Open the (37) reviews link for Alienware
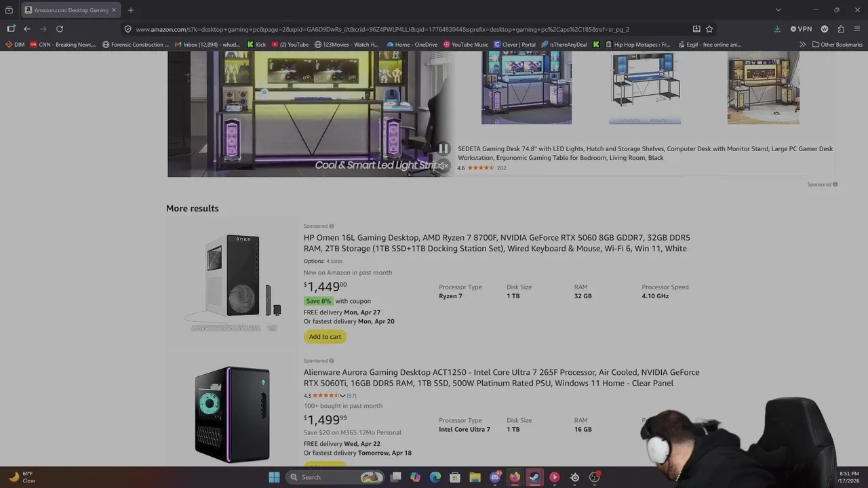Screen dimensions: 868x488 pyautogui.click(x=351, y=396)
